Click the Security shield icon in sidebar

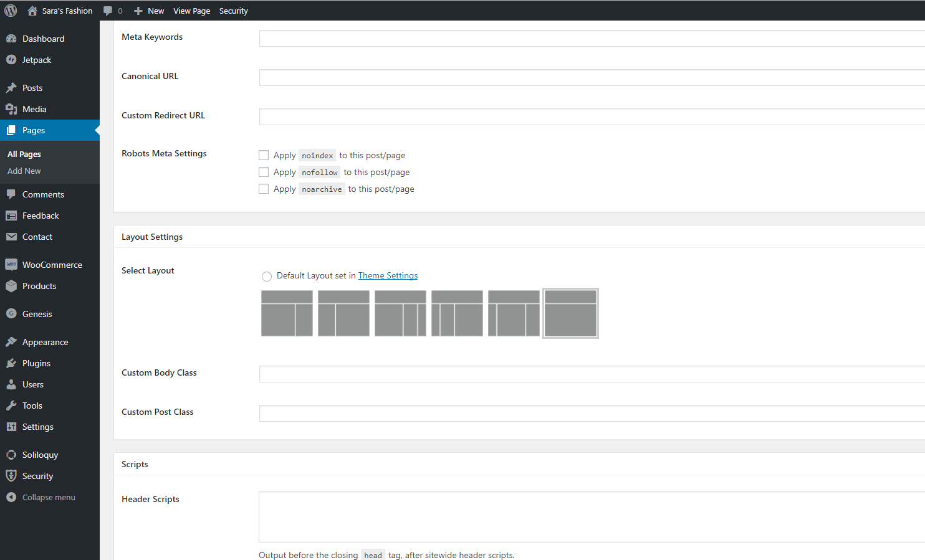pyautogui.click(x=11, y=476)
